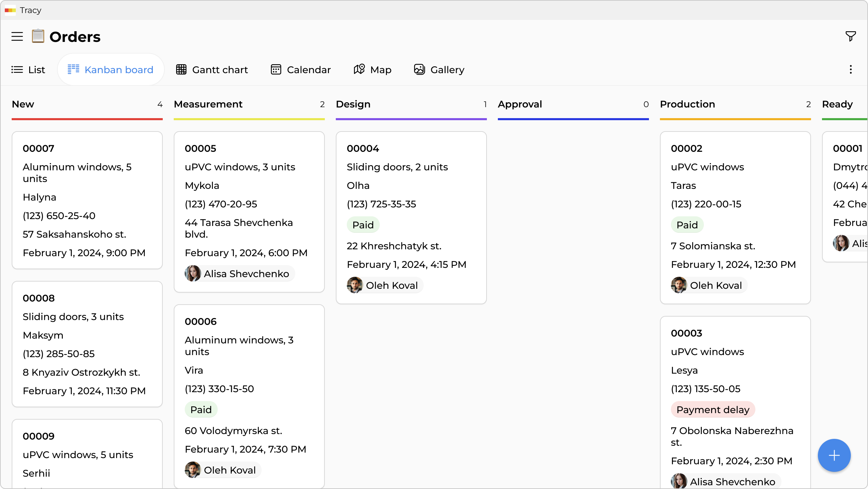Viewport: 868px width, 489px height.
Task: Click the clipboard icon next to Orders
Action: coord(38,36)
